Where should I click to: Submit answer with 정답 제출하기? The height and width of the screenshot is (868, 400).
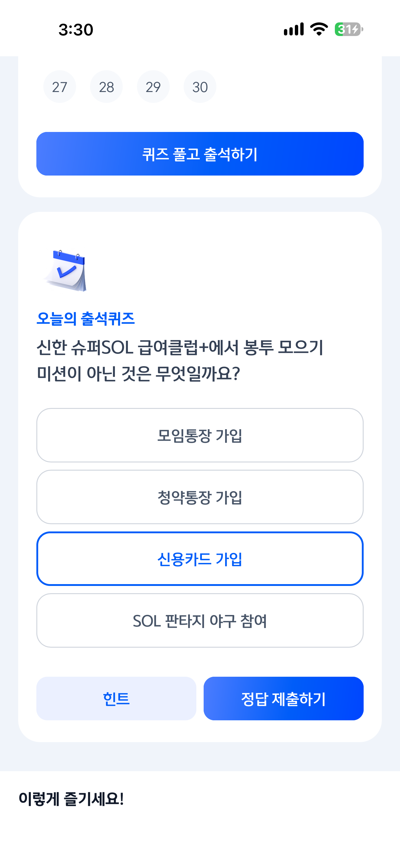point(284,699)
